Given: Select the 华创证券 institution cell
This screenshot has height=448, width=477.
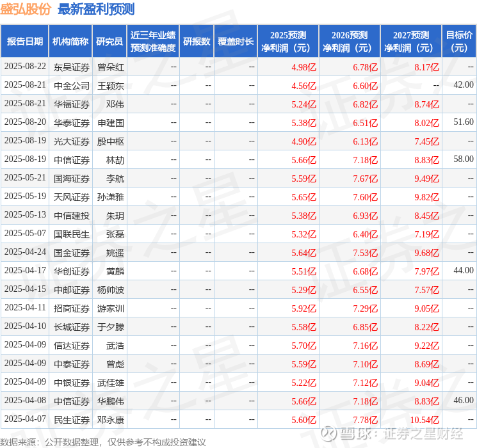Looking at the screenshot, I should (x=72, y=271).
